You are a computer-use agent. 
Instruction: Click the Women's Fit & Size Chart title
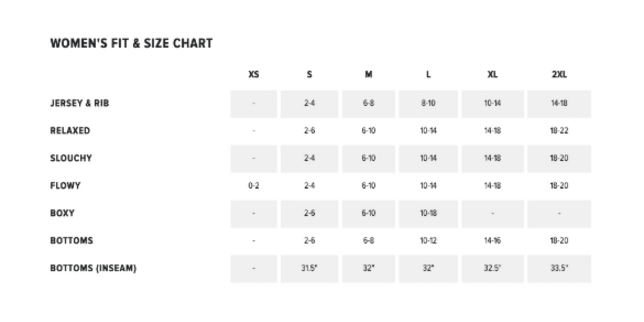tap(131, 43)
